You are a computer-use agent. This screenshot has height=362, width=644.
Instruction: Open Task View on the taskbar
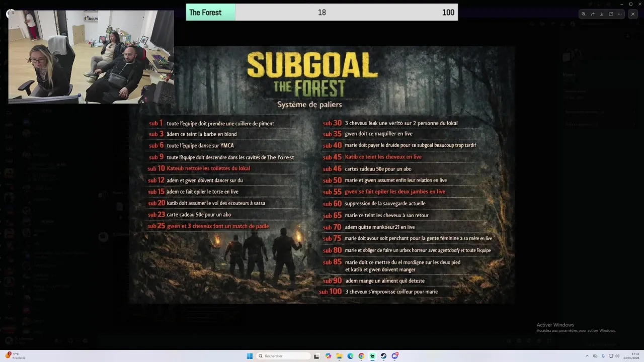[316, 356]
